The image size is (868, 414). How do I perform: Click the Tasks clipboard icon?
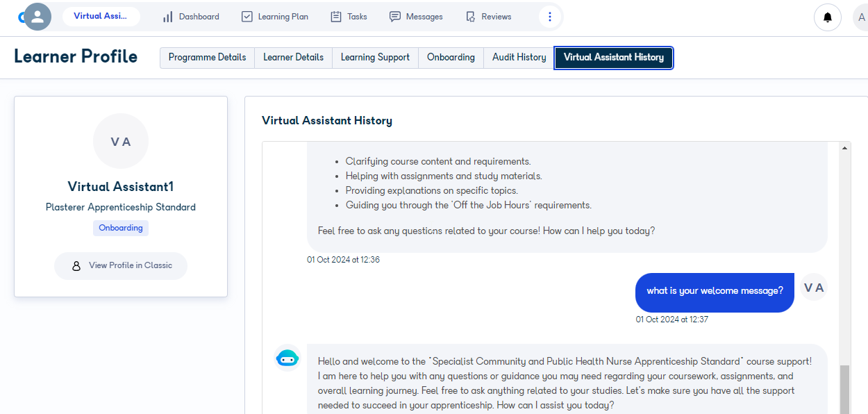pos(336,17)
